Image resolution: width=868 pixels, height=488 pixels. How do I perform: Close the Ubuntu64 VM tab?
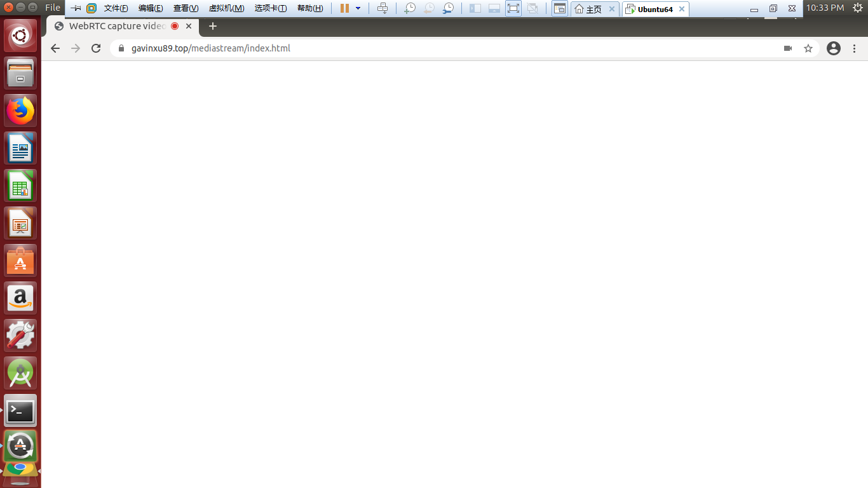(x=682, y=9)
